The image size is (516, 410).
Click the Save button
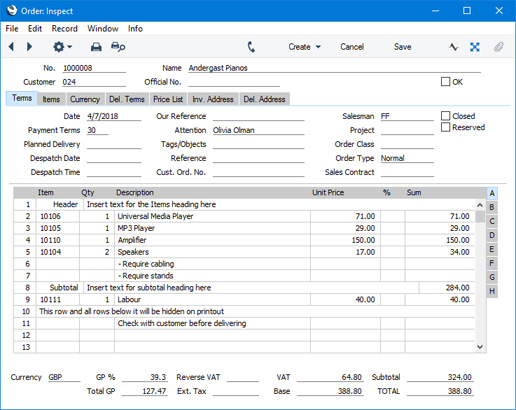(x=402, y=47)
